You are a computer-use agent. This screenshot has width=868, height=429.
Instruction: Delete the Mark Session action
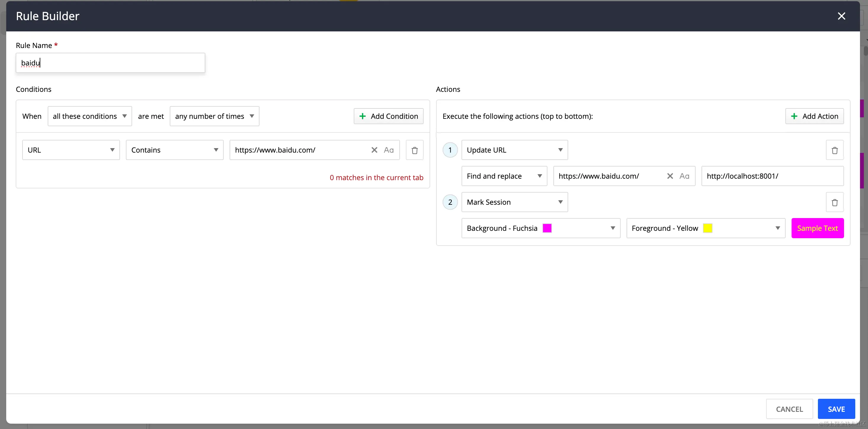coord(834,203)
